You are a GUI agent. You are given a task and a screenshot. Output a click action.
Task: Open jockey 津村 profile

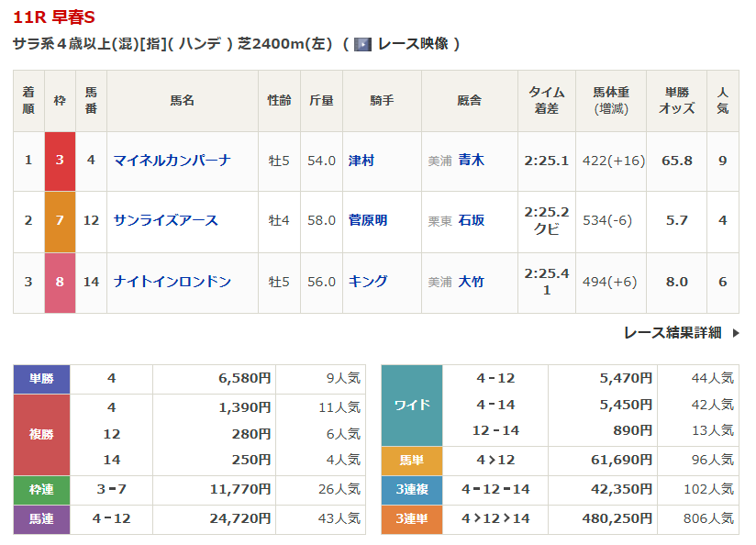coord(361,161)
